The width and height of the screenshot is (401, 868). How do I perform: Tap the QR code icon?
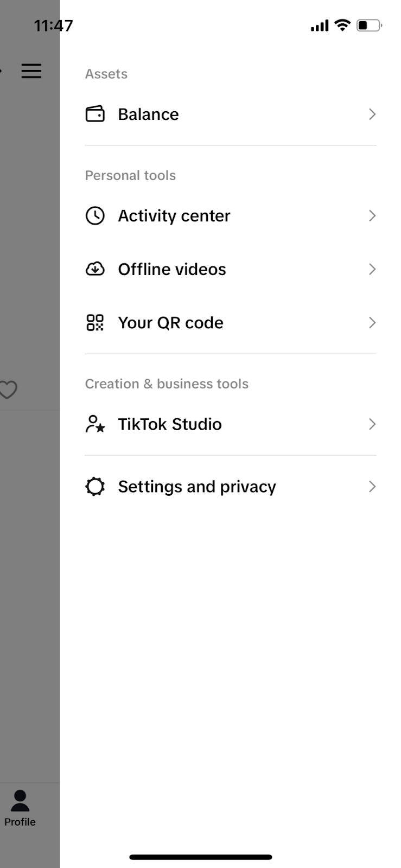[x=95, y=323]
